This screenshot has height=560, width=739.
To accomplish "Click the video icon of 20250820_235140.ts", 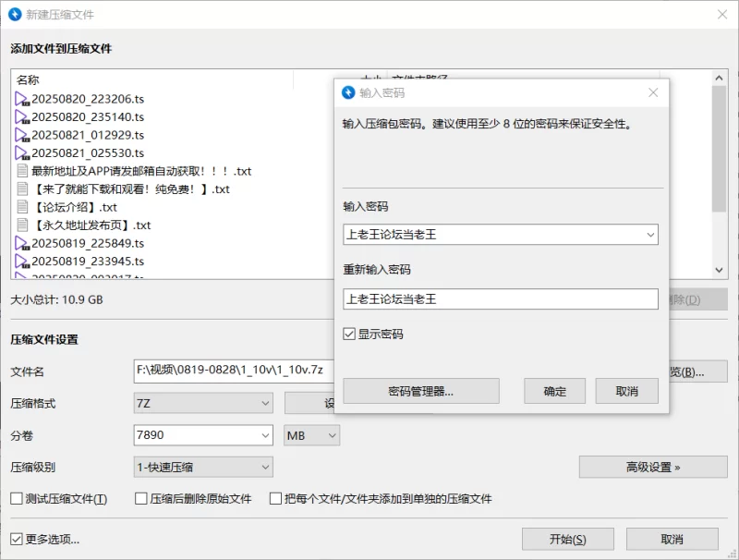I will [23, 117].
